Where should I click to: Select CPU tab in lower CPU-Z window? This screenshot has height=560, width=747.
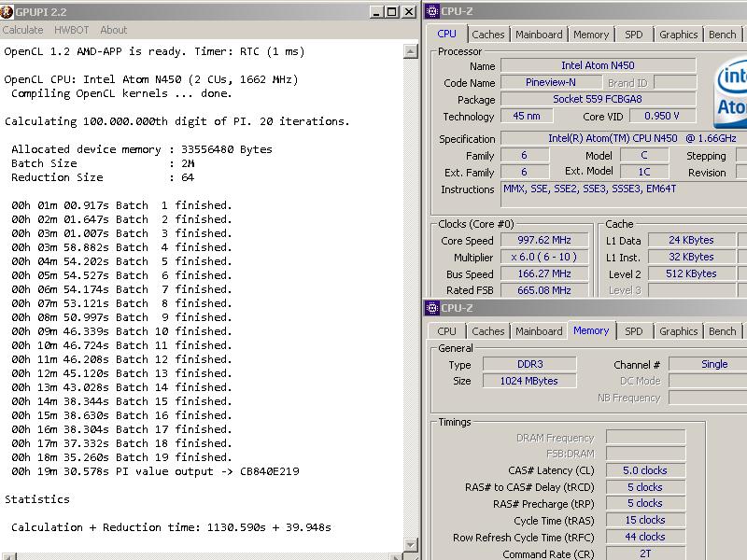point(447,331)
